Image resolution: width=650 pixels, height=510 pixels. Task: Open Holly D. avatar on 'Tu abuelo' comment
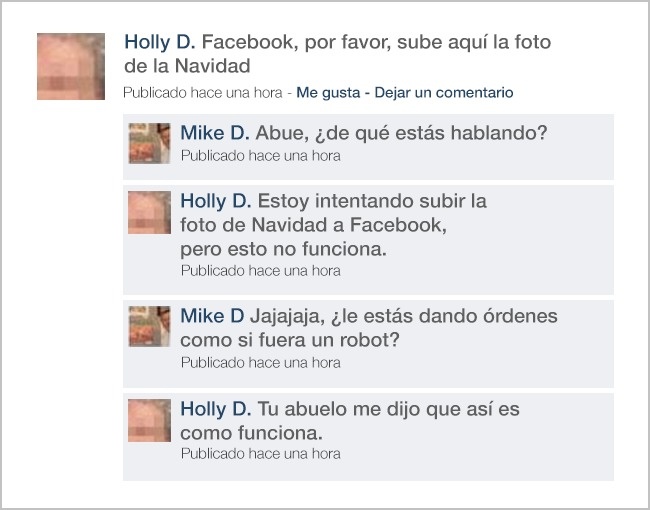[149, 420]
